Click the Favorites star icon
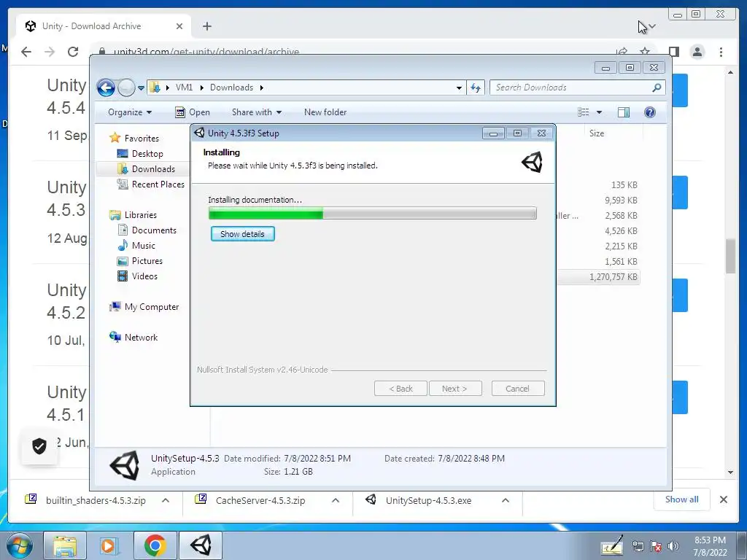The width and height of the screenshot is (747, 560). click(x=115, y=138)
